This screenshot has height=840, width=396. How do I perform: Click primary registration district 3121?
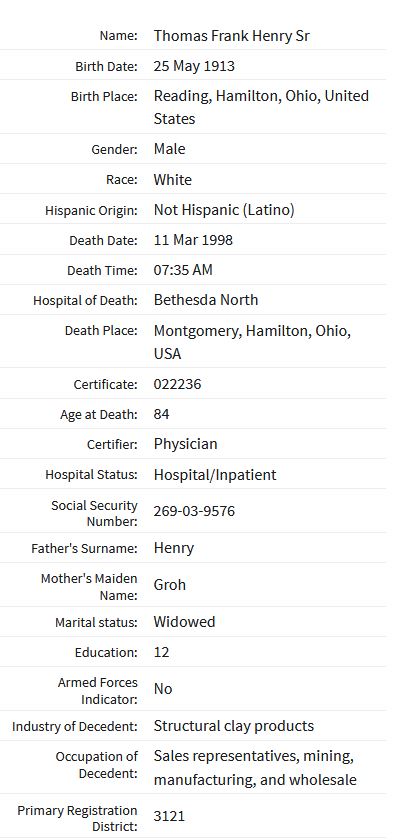pyautogui.click(x=169, y=816)
